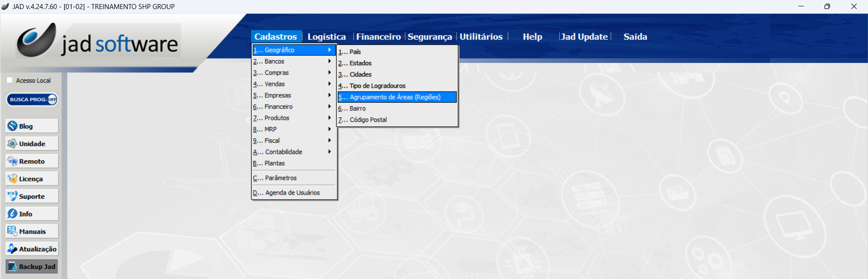Launch the Remoto access icon
The image size is (868, 279).
point(32,161)
